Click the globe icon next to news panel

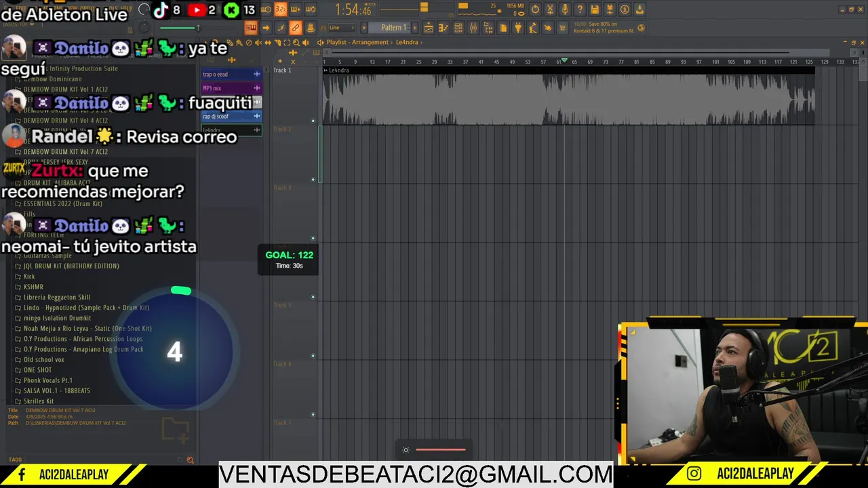pyautogui.click(x=641, y=28)
